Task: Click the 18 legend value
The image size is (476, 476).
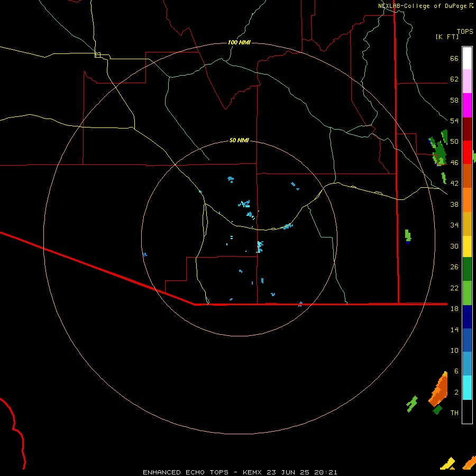Action: coord(454,309)
